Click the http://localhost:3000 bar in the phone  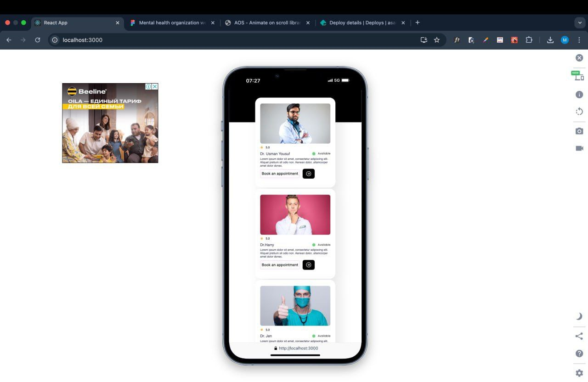(296, 348)
